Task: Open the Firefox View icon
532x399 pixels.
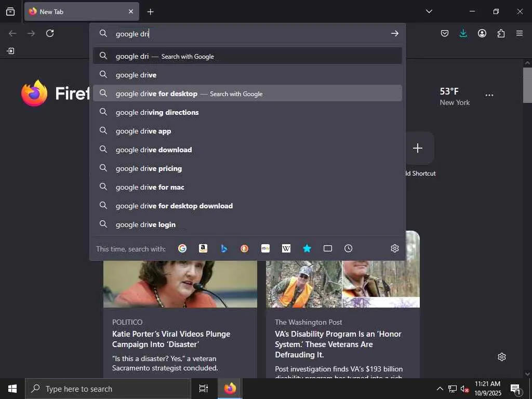Action: [x=10, y=11]
